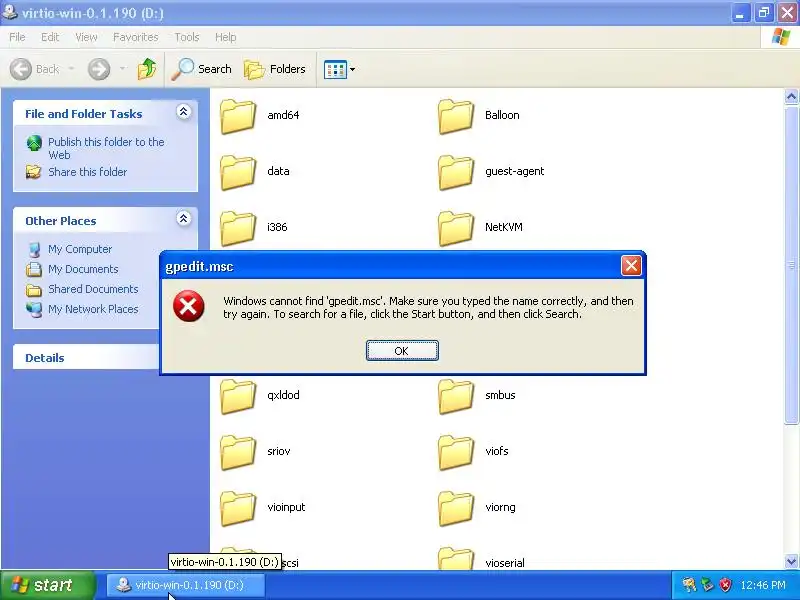The image size is (800, 600).
Task: Open the View menu
Action: 86,37
